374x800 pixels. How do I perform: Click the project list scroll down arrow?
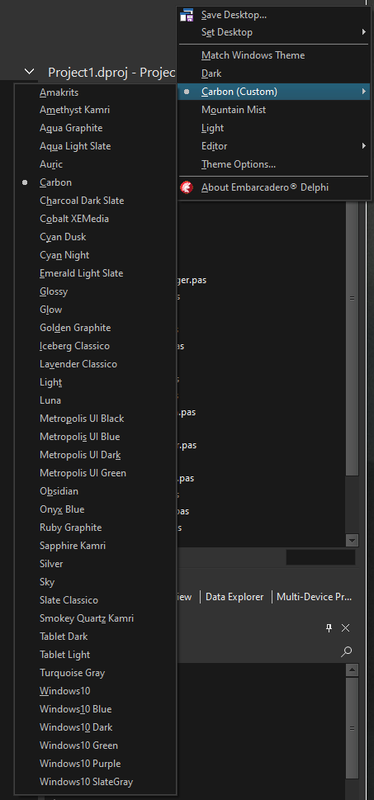tap(352, 540)
